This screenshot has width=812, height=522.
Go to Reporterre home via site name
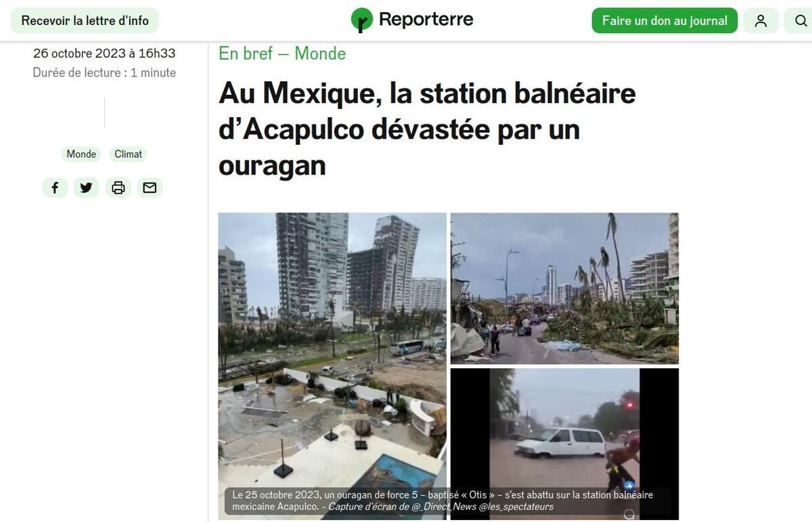point(426,20)
